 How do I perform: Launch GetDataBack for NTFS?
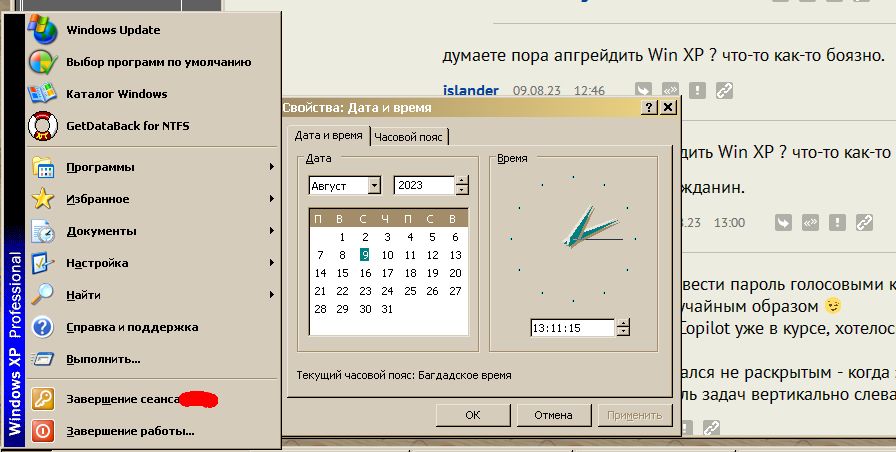[127, 126]
